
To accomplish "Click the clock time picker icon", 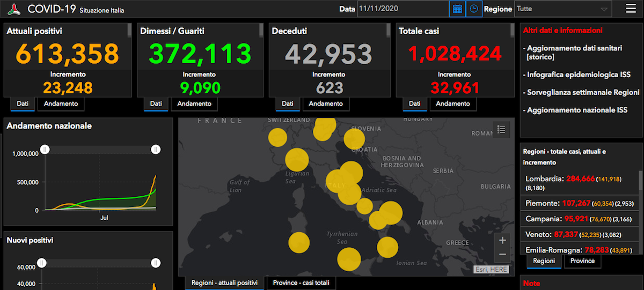I will click(474, 9).
